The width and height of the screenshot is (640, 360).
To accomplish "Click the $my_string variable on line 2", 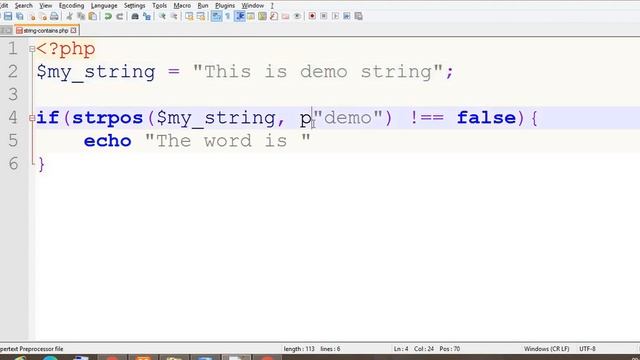I will [96, 72].
